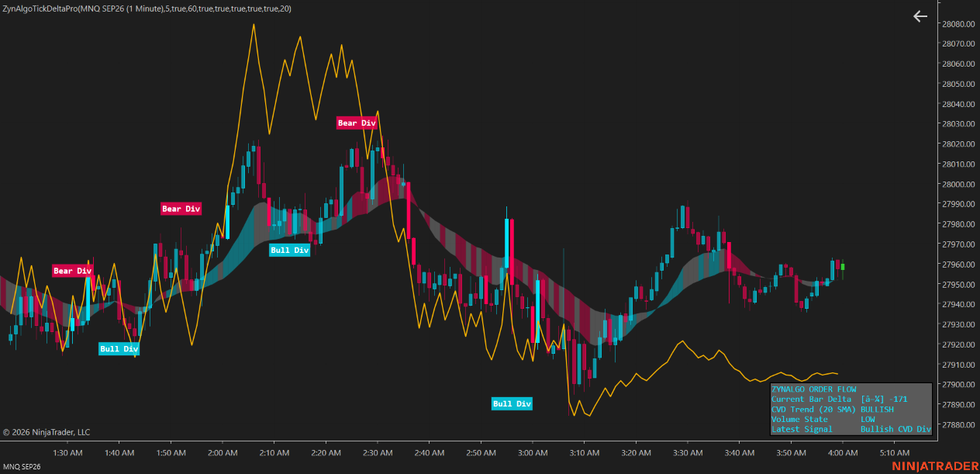Click the 5:10 AM time axis label
Screen dimensions: 980x474
pyautogui.click(x=894, y=452)
